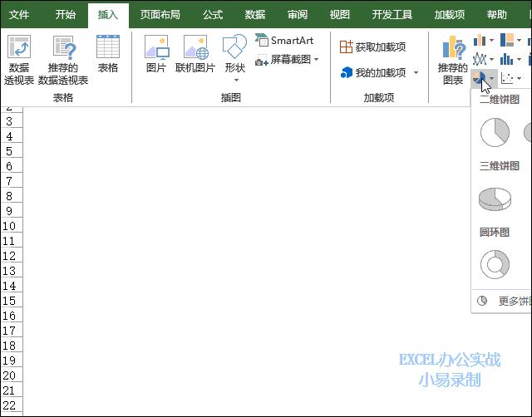Viewport: 532px width, 417px height.
Task: Switch to the 视图 view tab
Action: pos(340,15)
